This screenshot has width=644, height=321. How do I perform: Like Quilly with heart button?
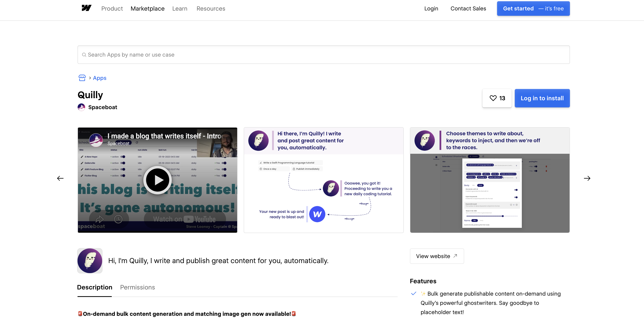tap(497, 98)
